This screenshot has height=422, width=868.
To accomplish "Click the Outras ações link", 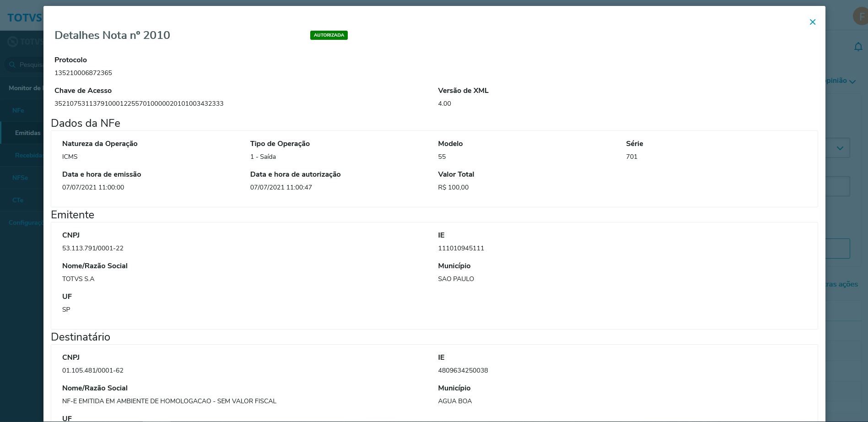I will coord(842,284).
